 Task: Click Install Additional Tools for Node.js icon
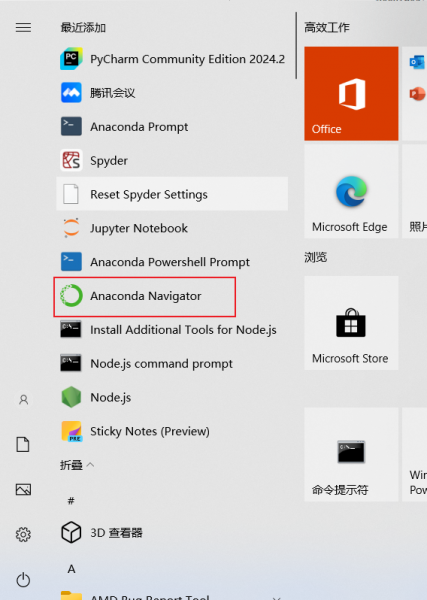(71, 329)
